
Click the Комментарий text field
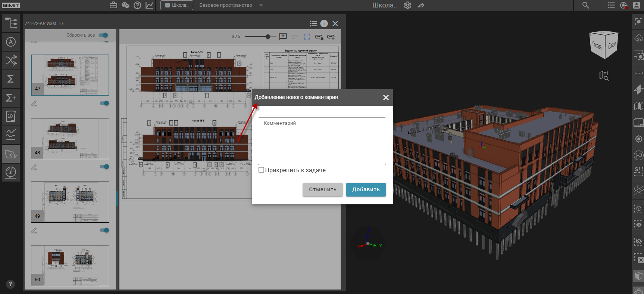(322, 141)
